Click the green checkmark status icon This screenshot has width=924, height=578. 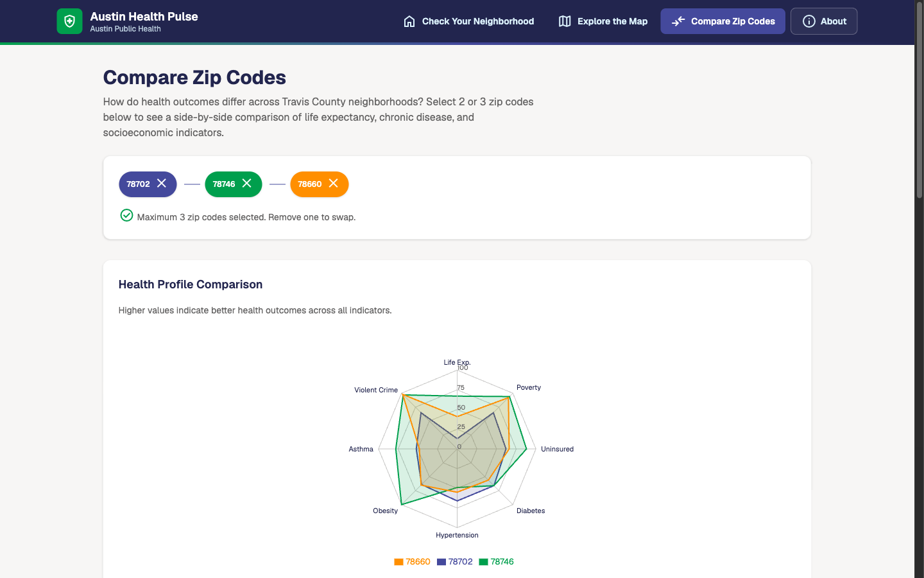126,215
